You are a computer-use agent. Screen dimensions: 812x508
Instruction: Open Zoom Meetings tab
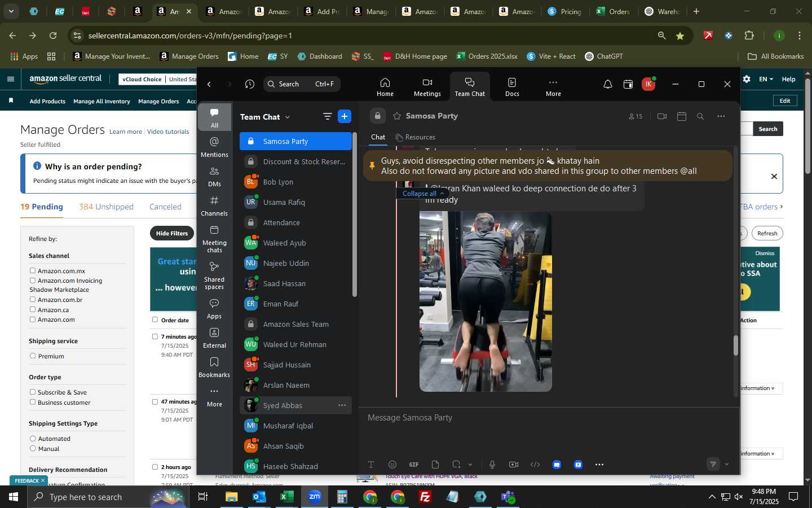pyautogui.click(x=427, y=87)
